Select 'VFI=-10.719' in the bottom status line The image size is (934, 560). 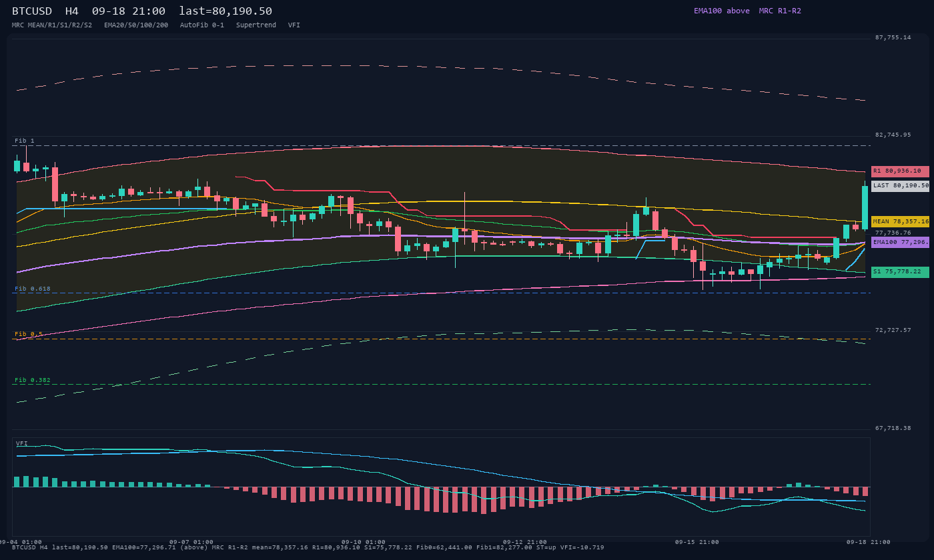point(582,547)
